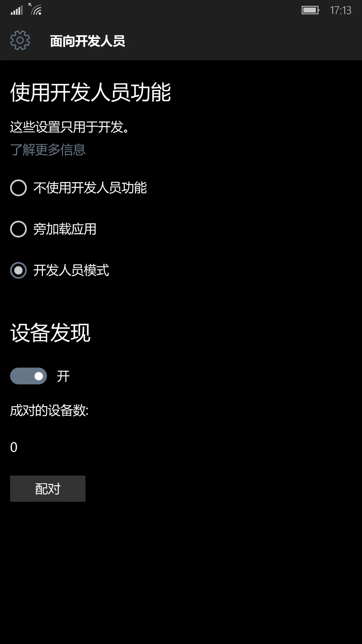Screen dimensions: 362x644
Task: Open Settings via the gear icon
Action: [x=20, y=41]
